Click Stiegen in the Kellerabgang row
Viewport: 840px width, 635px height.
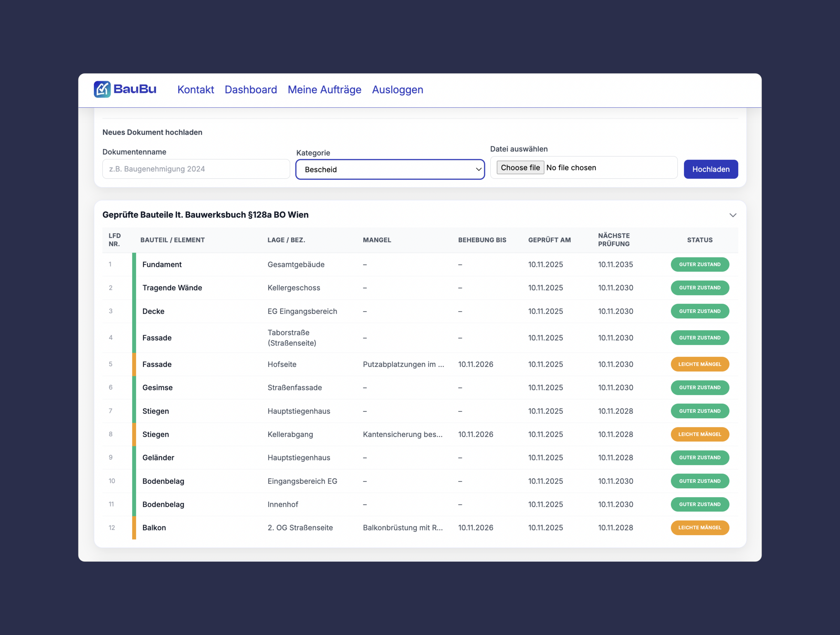click(x=155, y=434)
